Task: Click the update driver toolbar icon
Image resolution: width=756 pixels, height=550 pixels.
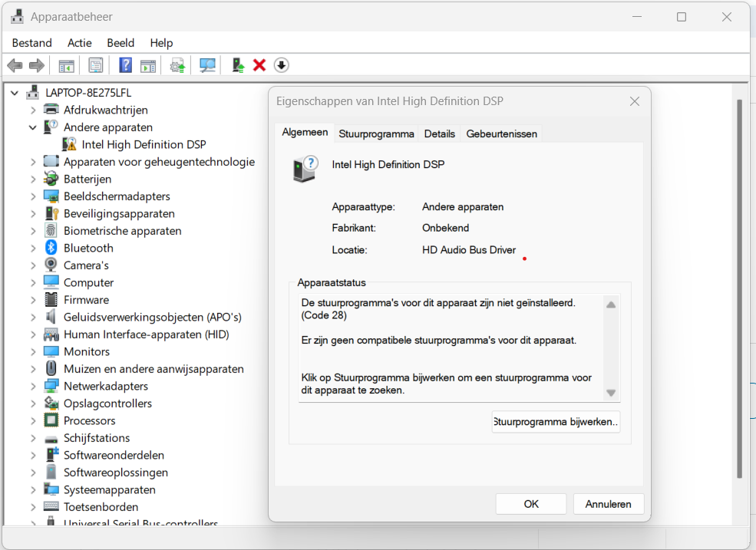Action: coord(178,65)
